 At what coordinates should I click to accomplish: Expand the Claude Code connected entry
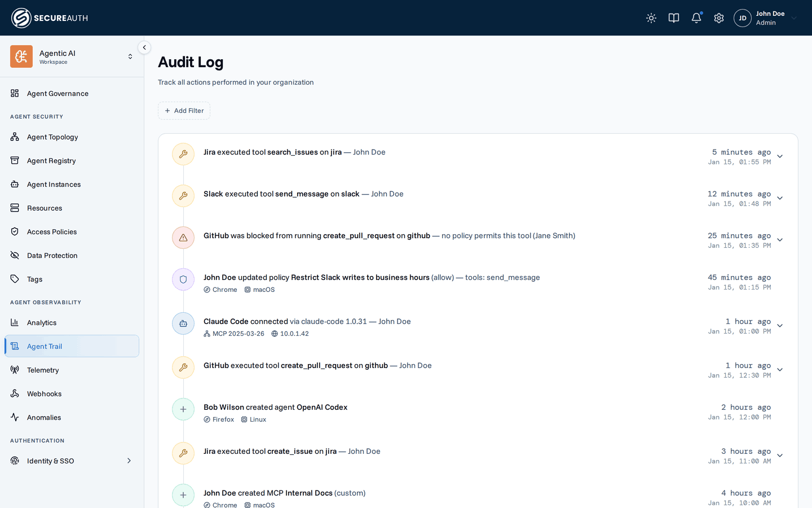click(x=780, y=326)
